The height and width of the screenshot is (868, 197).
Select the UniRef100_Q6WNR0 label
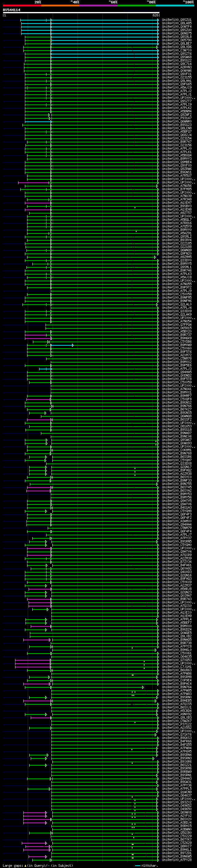(176, 121)
